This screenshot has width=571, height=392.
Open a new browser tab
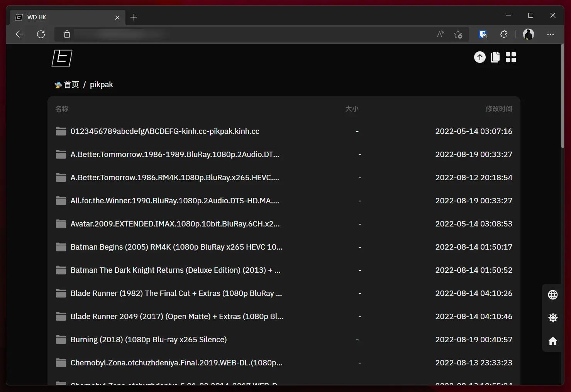click(134, 17)
